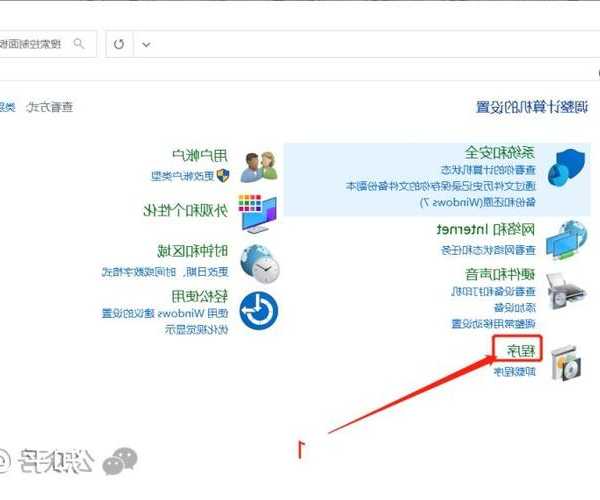Click the 优化视觉显示 link
Screen dimensions: 600x500
pos(197,329)
